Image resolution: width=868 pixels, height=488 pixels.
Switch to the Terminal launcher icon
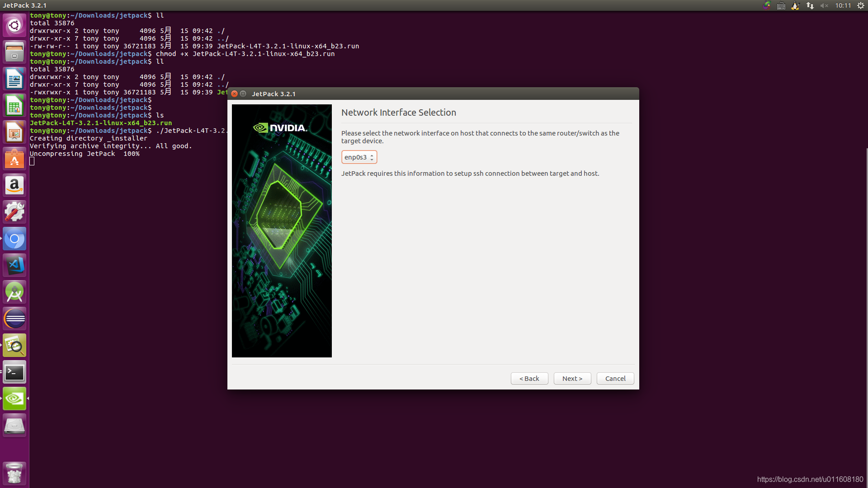pos(14,372)
